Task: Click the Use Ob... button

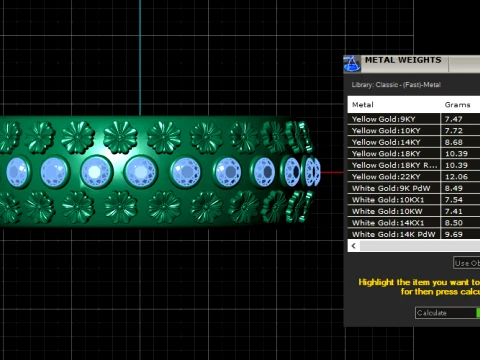Action: [x=467, y=263]
